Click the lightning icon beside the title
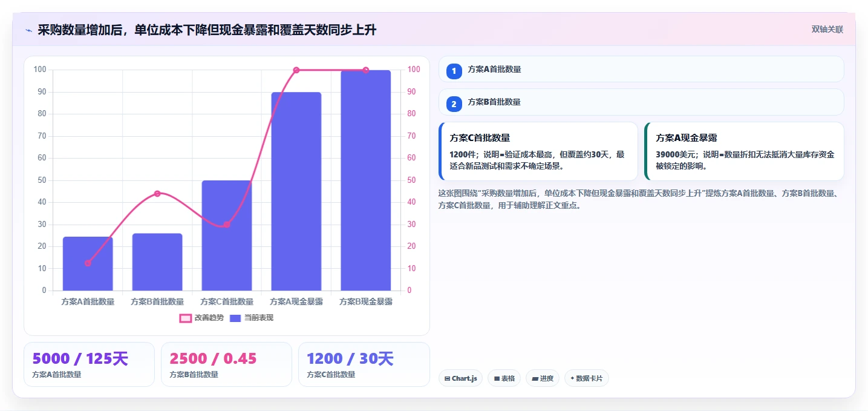Screen dimensions: 868x411 pyautogui.click(x=28, y=30)
